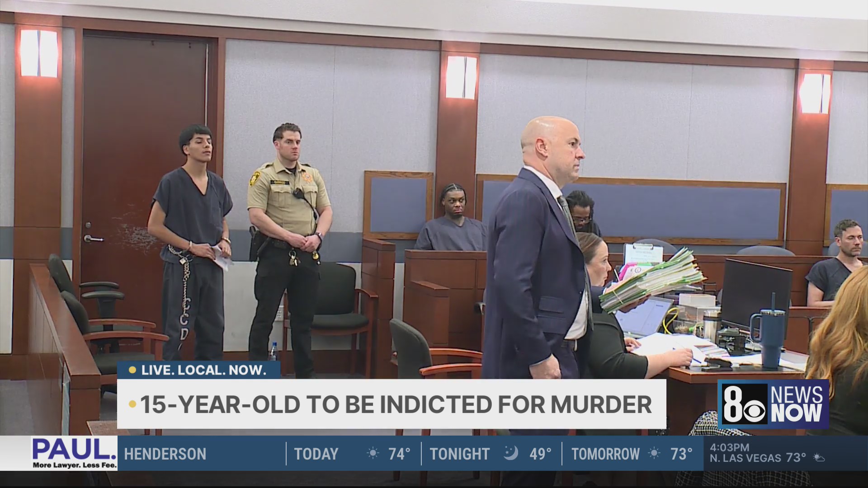Click the 'TONIGHT' forecast label
The image size is (868, 488).
(459, 454)
